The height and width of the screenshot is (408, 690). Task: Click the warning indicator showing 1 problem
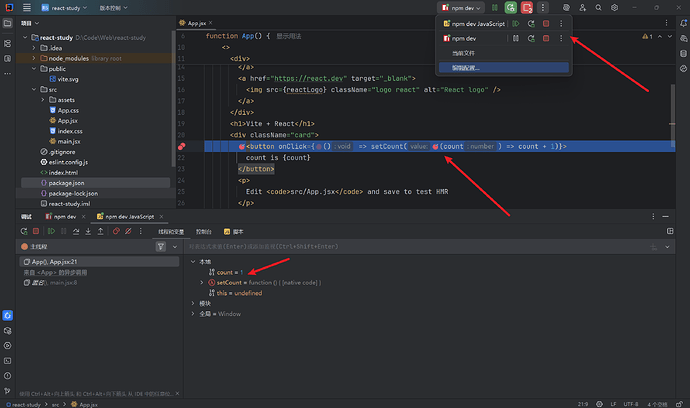647,37
